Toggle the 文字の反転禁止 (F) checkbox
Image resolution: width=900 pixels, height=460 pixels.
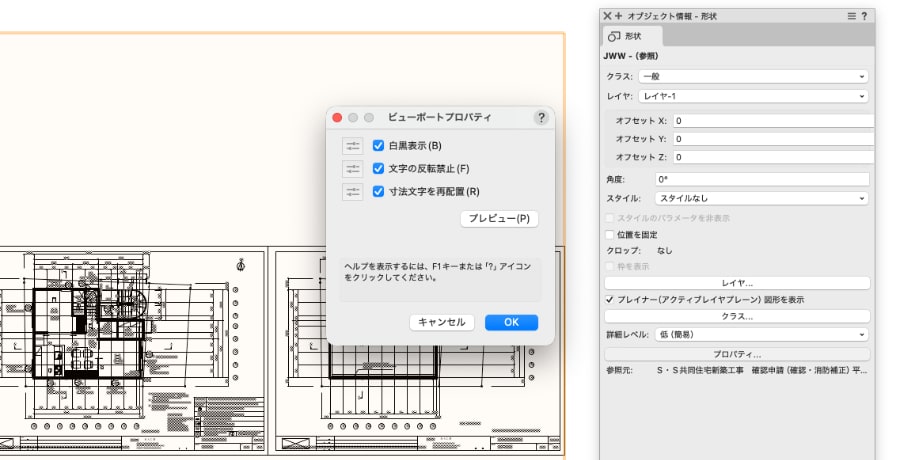pos(378,169)
